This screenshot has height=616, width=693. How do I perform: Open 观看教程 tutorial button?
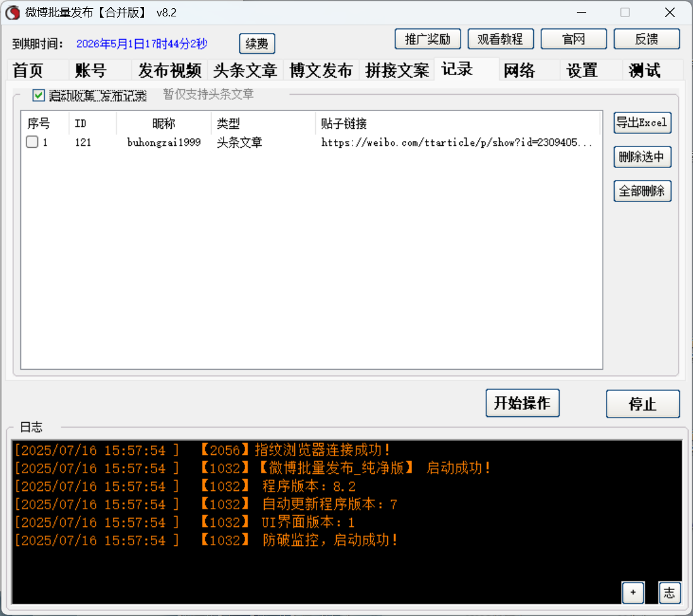(x=500, y=39)
